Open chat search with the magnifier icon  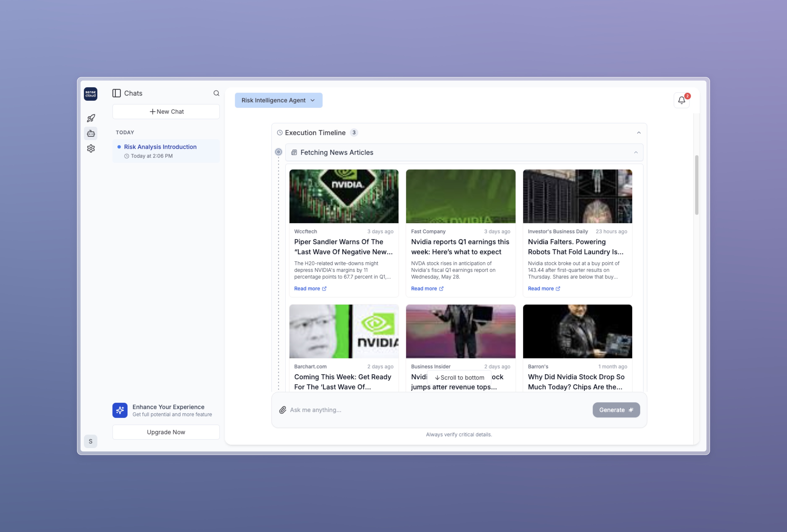[x=216, y=93]
